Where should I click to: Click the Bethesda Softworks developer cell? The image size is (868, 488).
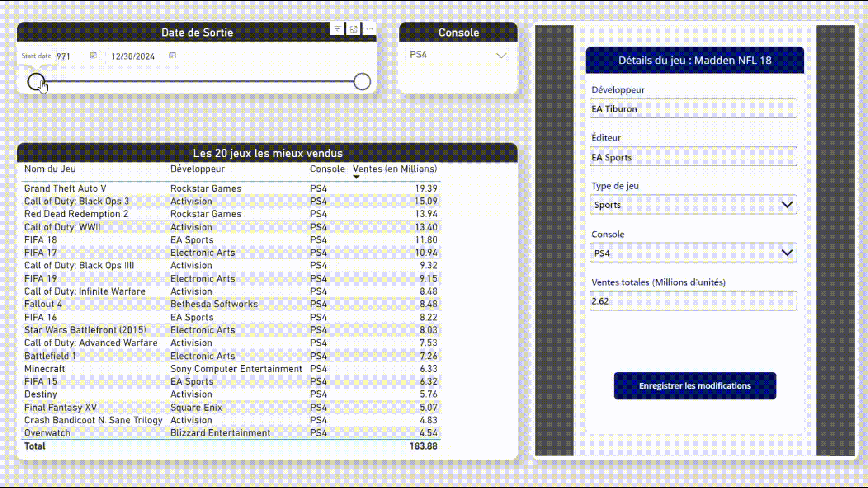tap(214, 304)
